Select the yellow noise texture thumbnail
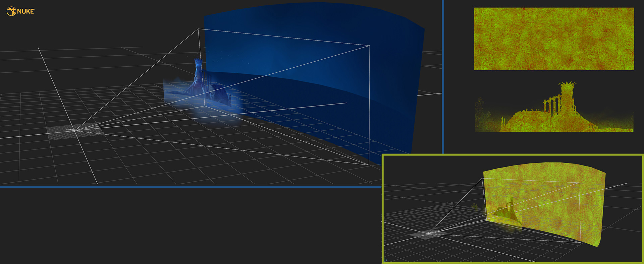This screenshot has height=264, width=644. tap(554, 39)
